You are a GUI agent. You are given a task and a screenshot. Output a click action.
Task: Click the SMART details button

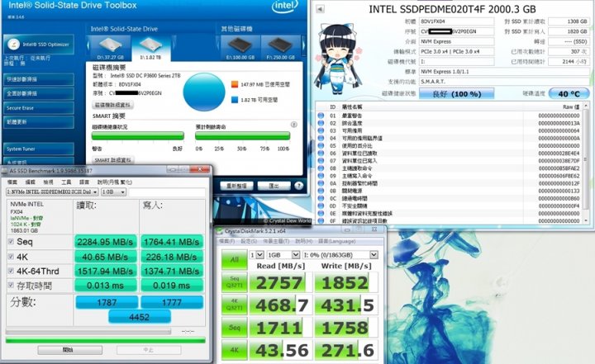[112, 160]
